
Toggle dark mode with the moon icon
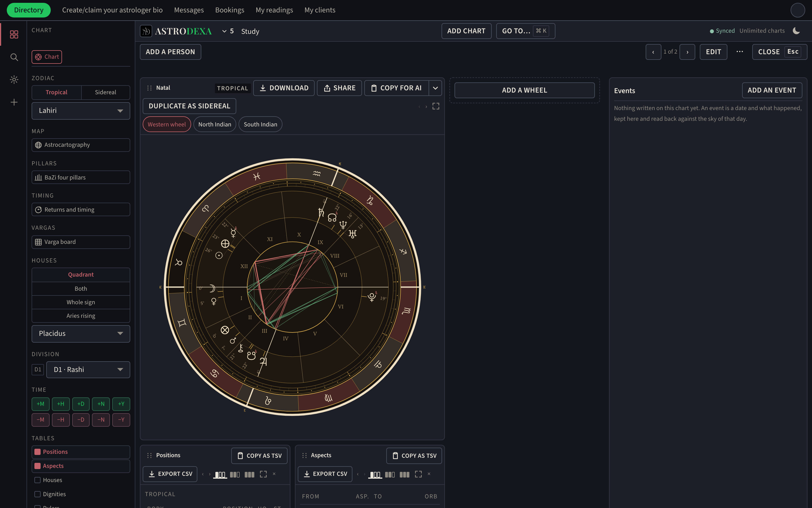coord(796,31)
